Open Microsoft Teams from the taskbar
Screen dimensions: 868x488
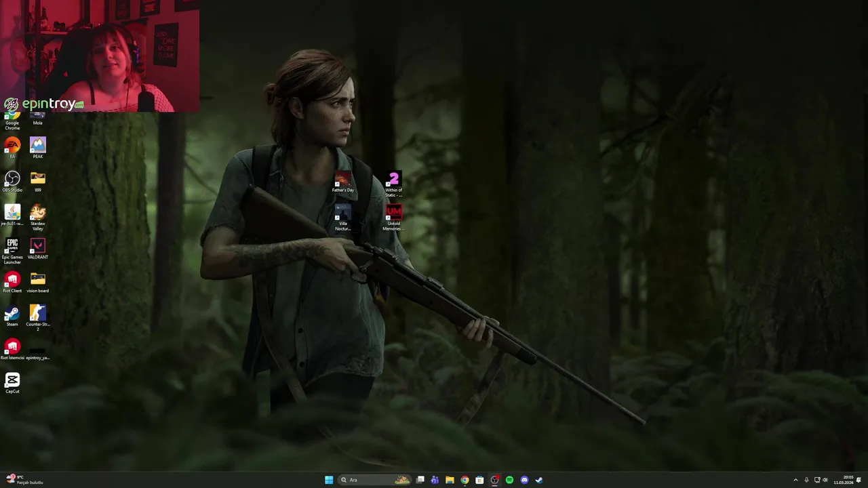(x=435, y=480)
